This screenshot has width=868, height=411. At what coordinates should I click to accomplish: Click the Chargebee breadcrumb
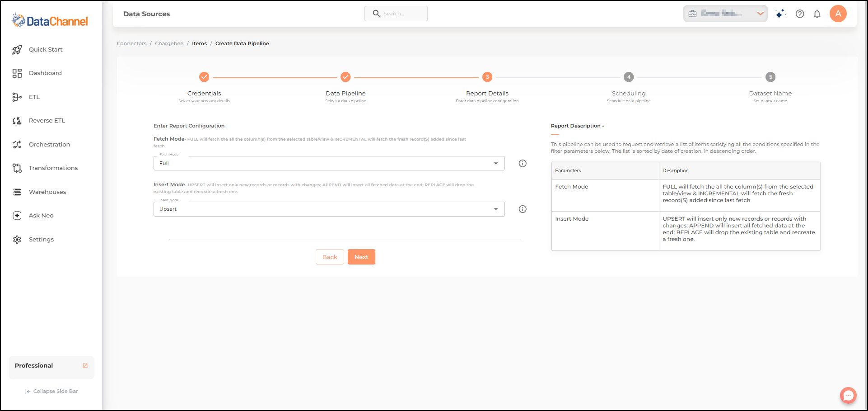(169, 43)
